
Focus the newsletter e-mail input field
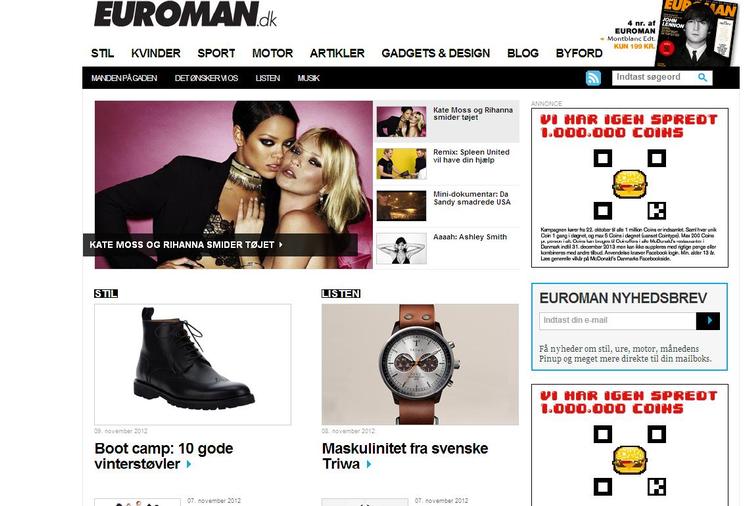click(x=618, y=321)
